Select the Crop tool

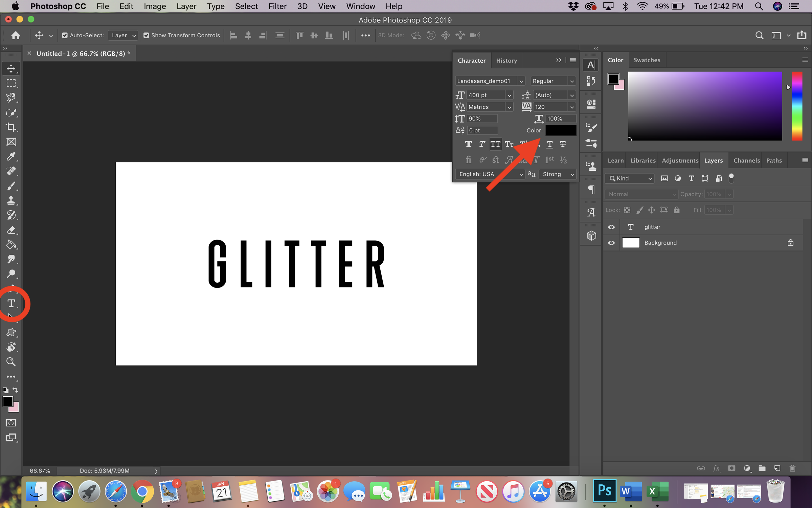pyautogui.click(x=11, y=127)
